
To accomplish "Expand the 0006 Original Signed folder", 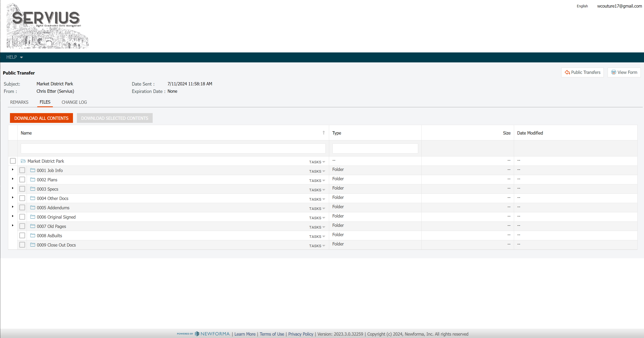I will 13,216.
